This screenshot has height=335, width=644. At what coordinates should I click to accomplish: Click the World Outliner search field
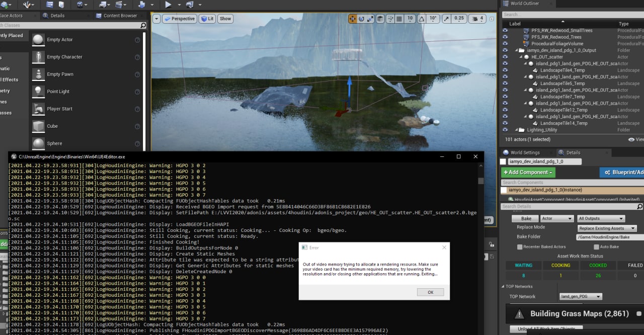click(x=573, y=15)
